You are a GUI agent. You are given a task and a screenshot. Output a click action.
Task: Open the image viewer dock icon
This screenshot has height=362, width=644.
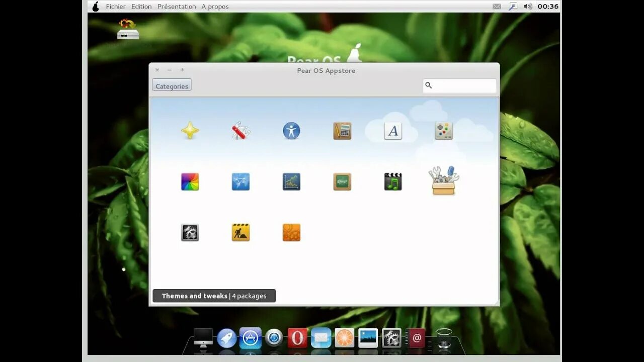pyautogui.click(x=368, y=338)
